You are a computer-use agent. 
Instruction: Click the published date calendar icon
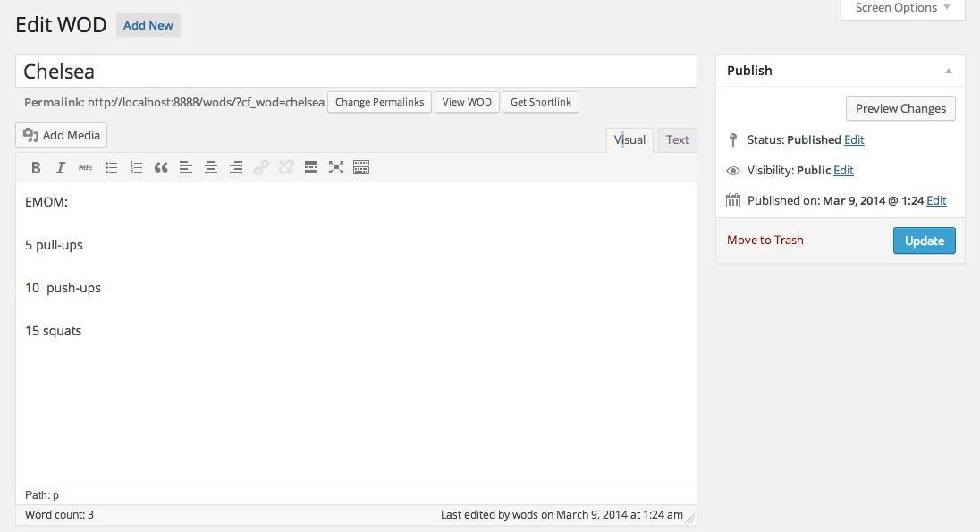pos(733,200)
